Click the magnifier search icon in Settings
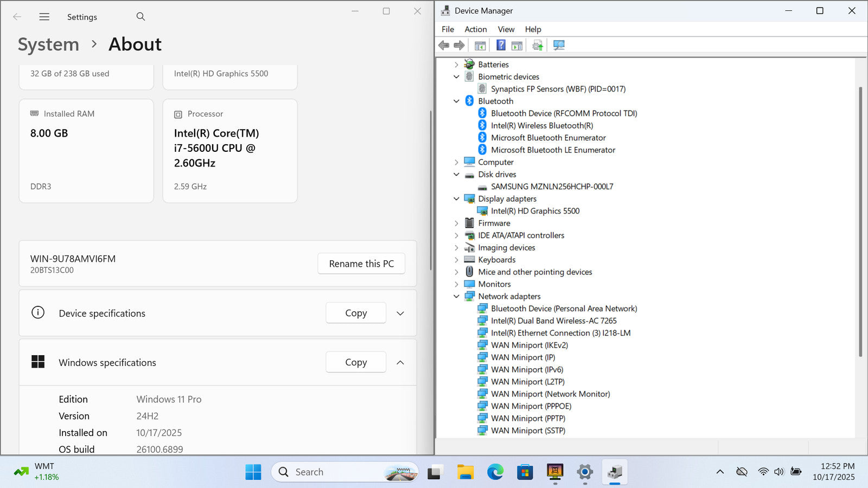This screenshot has width=868, height=488. pyautogui.click(x=141, y=17)
